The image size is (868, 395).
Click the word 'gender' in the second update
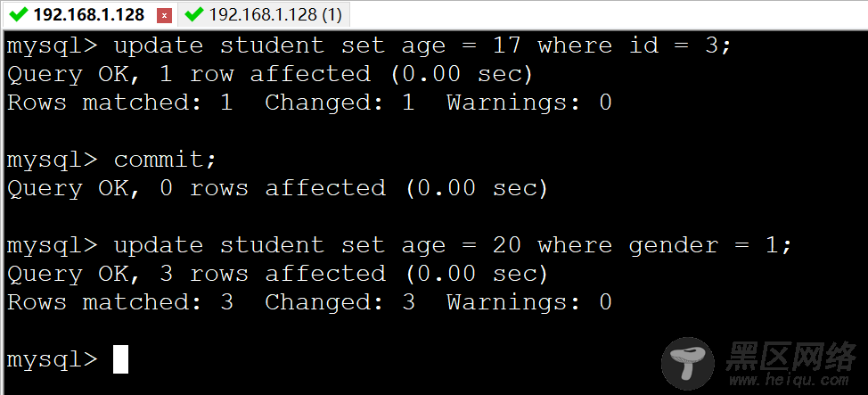pos(673,246)
